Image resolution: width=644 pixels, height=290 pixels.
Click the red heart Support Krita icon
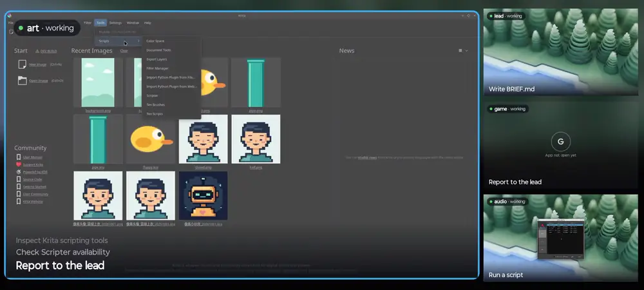point(19,164)
